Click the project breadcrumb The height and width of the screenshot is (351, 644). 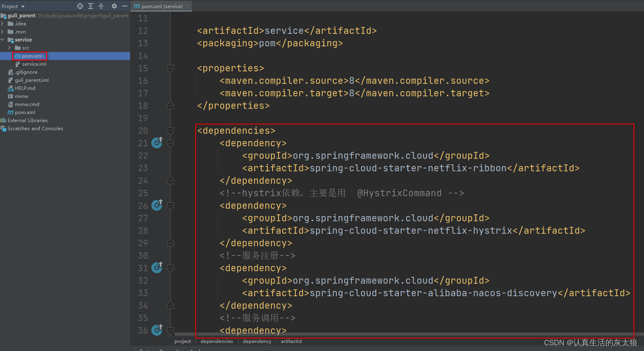(182, 341)
